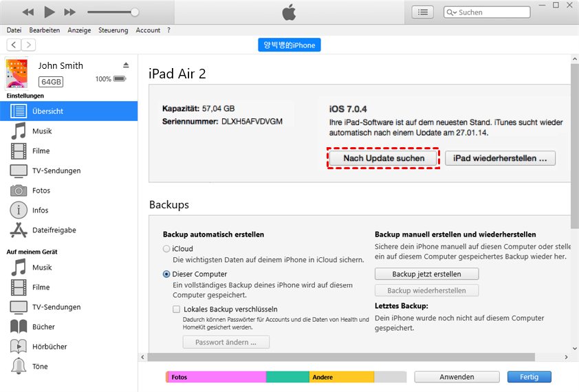The image size is (579, 392).
Task: Open Fotos in the sidebar settings
Action: tap(41, 190)
